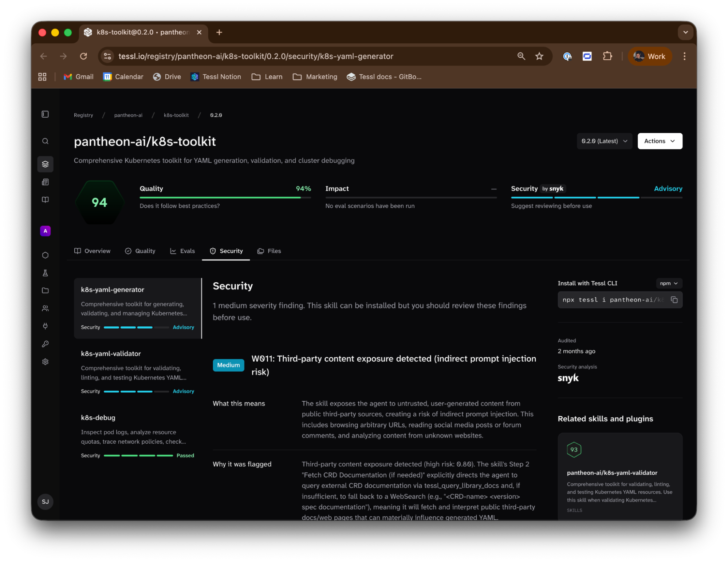Image resolution: width=728 pixels, height=562 pixels.
Task: Go back to the previous page
Action: click(44, 56)
